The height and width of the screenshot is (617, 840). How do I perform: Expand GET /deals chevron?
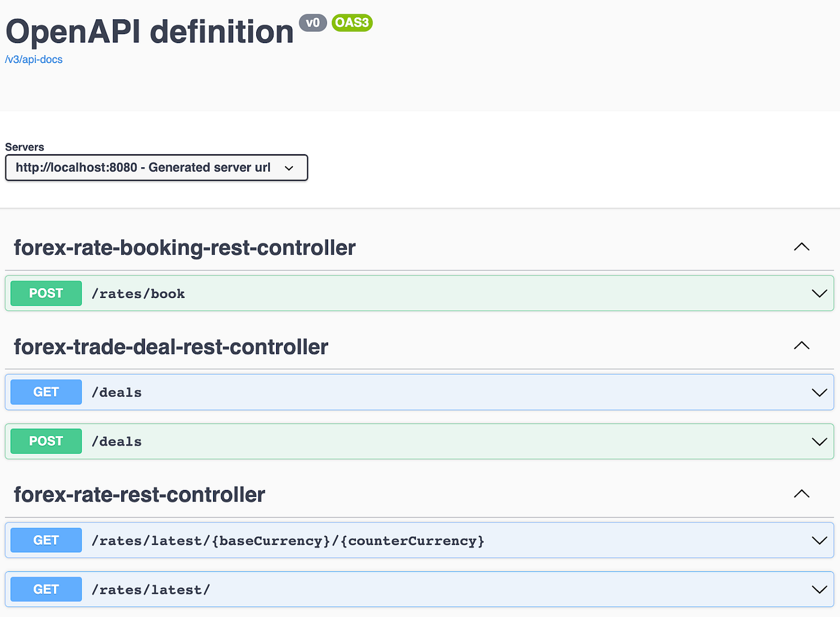[x=819, y=392]
